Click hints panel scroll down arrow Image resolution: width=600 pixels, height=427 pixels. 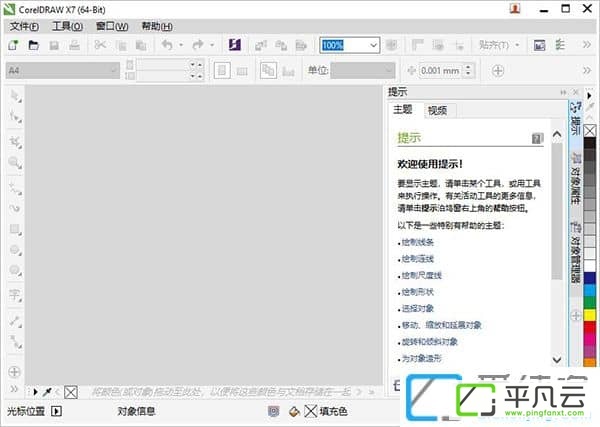[x=557, y=360]
